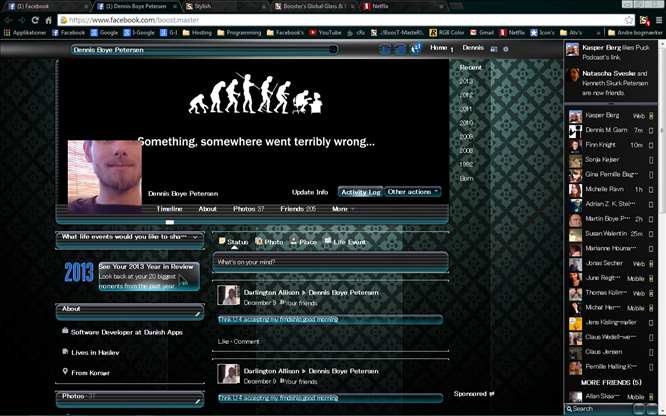
Task: Click the privacy shortcuts icon next to Dennis
Action: pyautogui.click(x=494, y=49)
